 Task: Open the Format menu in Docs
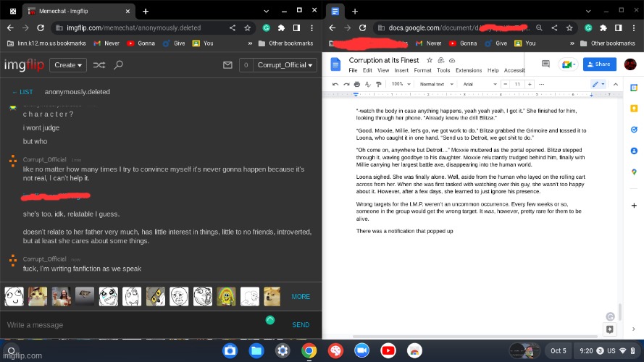pyautogui.click(x=422, y=71)
